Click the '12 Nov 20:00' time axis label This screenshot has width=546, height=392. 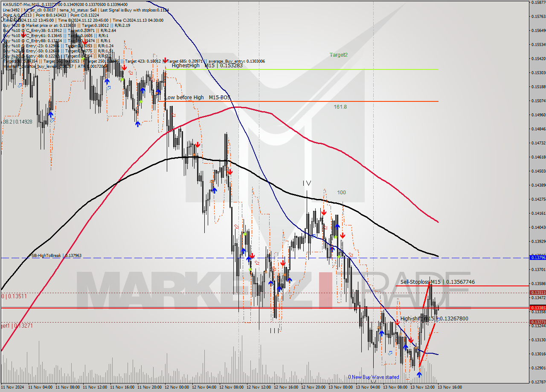(x=313, y=388)
